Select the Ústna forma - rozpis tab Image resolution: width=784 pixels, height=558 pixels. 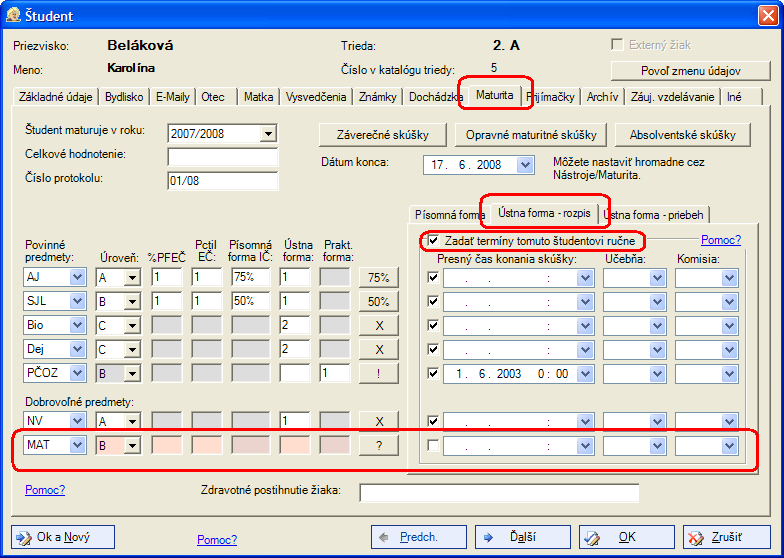click(544, 213)
